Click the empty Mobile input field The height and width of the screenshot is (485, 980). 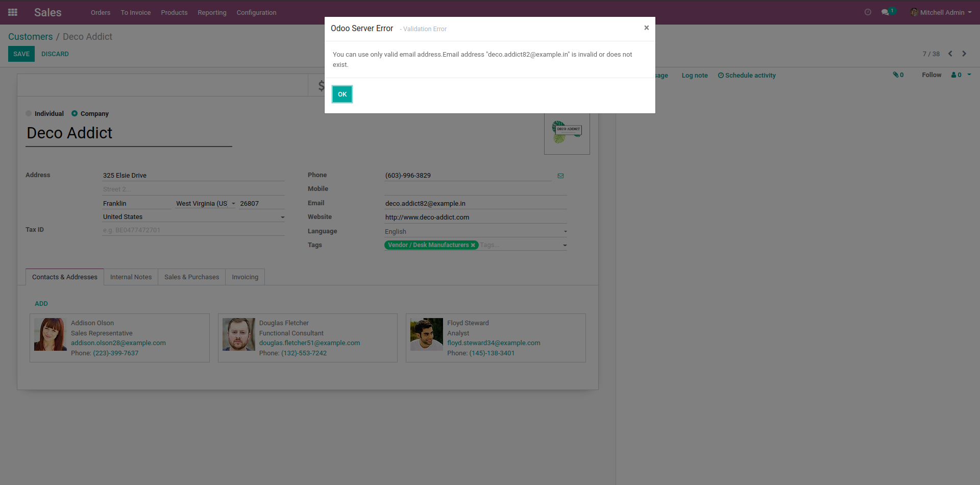pos(476,189)
